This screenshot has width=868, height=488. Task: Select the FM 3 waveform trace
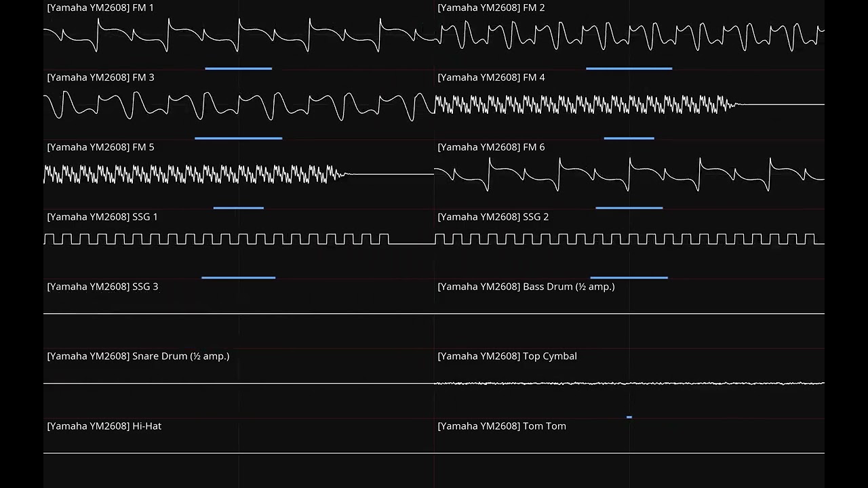[239, 105]
